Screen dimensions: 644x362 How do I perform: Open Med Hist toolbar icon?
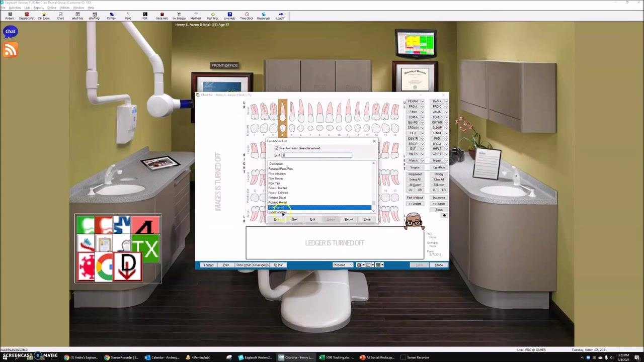pos(196,16)
